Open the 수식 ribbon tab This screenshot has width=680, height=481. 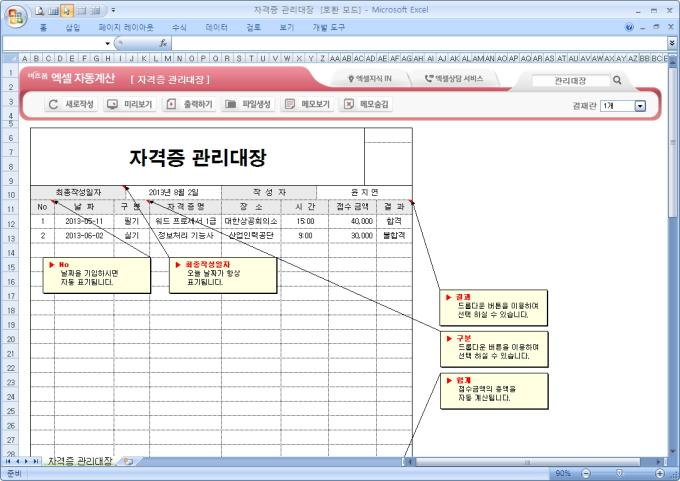(x=179, y=27)
